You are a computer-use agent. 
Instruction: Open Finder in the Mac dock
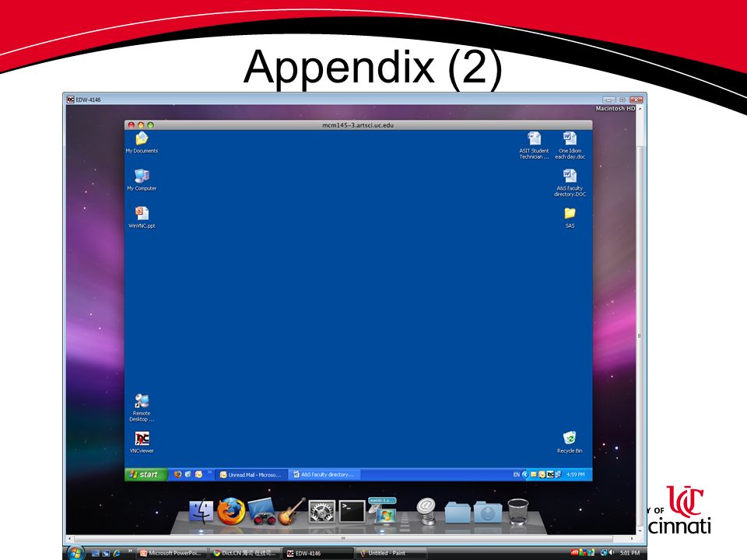pos(202,512)
